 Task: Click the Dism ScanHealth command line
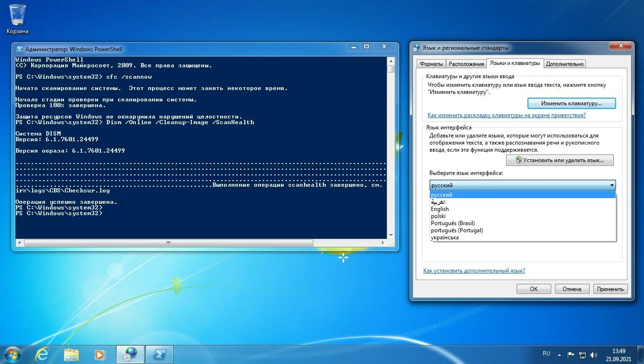[x=180, y=122]
